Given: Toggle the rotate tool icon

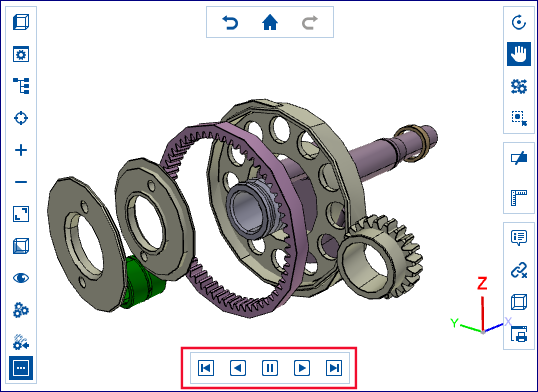Looking at the screenshot, I should click(519, 22).
